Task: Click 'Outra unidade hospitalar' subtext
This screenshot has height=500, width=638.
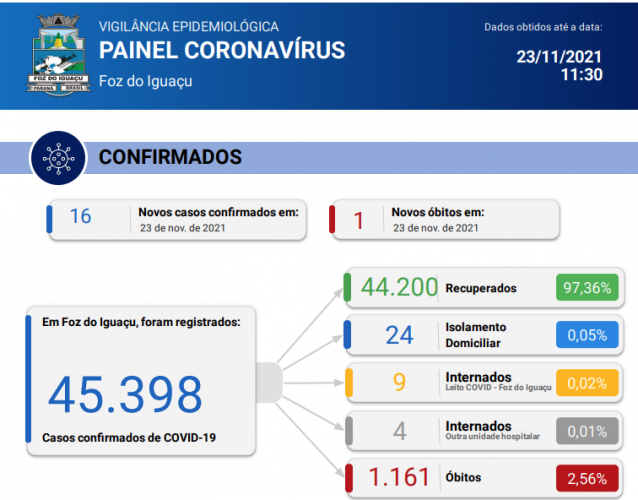Action: pyautogui.click(x=493, y=437)
